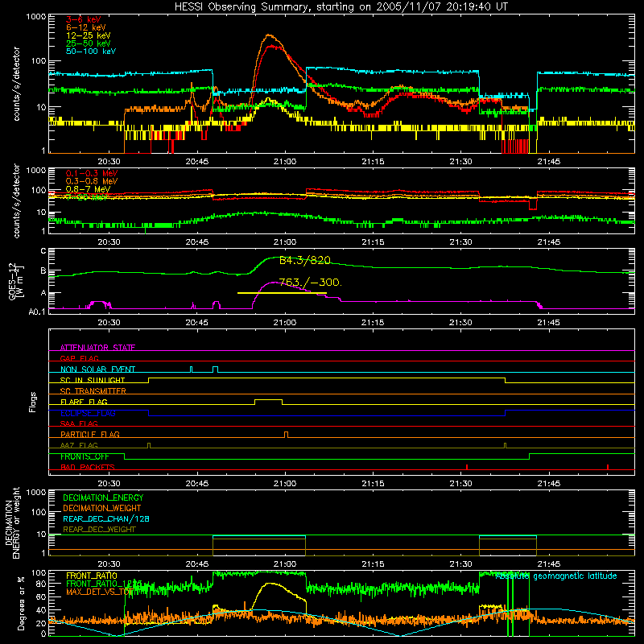Click the 0.1-0.3 MeV legend label
The width and height of the screenshot is (644, 644).
(92, 173)
